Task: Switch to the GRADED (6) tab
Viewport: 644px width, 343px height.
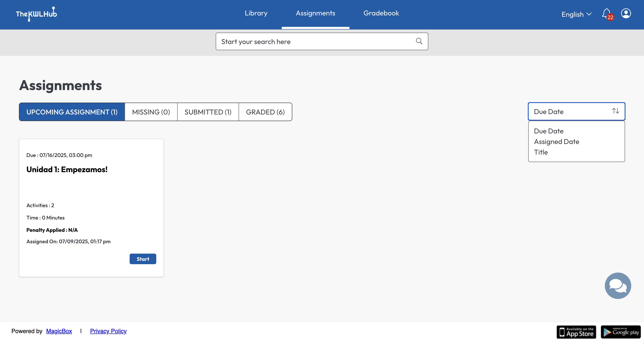Action: point(265,112)
